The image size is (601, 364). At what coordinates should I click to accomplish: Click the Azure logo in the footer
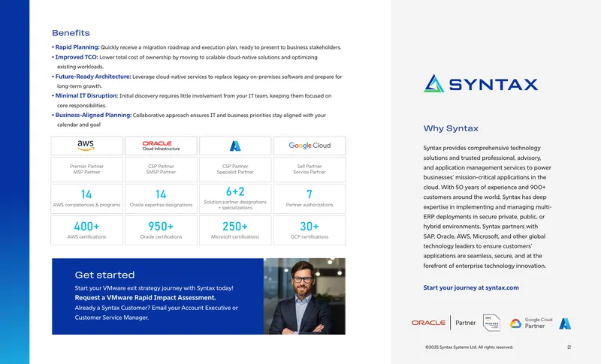pyautogui.click(x=565, y=323)
